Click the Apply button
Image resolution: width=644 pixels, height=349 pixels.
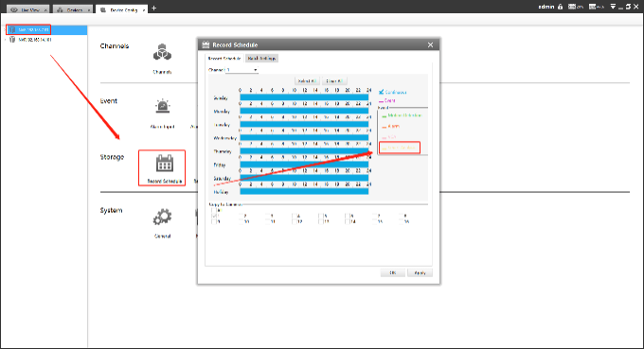click(420, 273)
